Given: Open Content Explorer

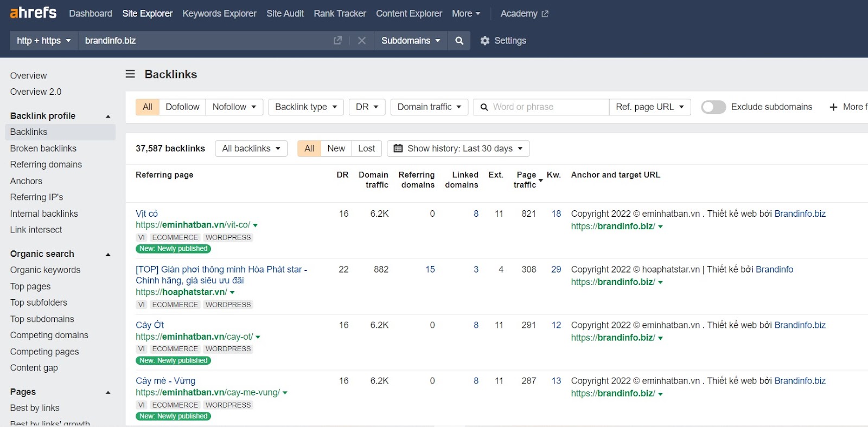Looking at the screenshot, I should click(x=409, y=14).
